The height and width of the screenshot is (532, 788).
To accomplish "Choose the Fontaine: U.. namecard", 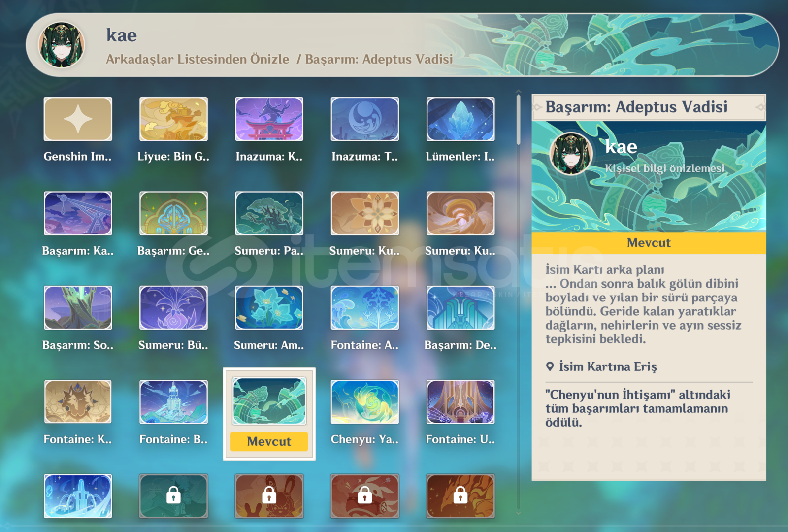I will [x=460, y=402].
